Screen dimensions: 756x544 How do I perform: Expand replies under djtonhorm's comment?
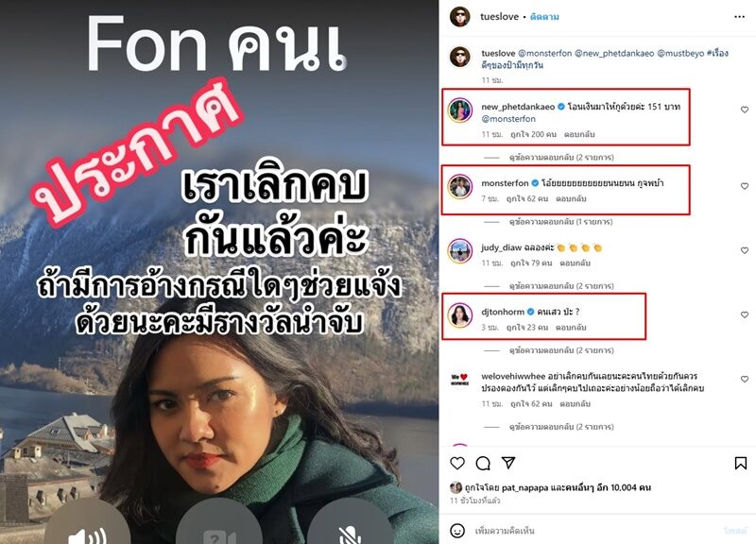point(561,350)
